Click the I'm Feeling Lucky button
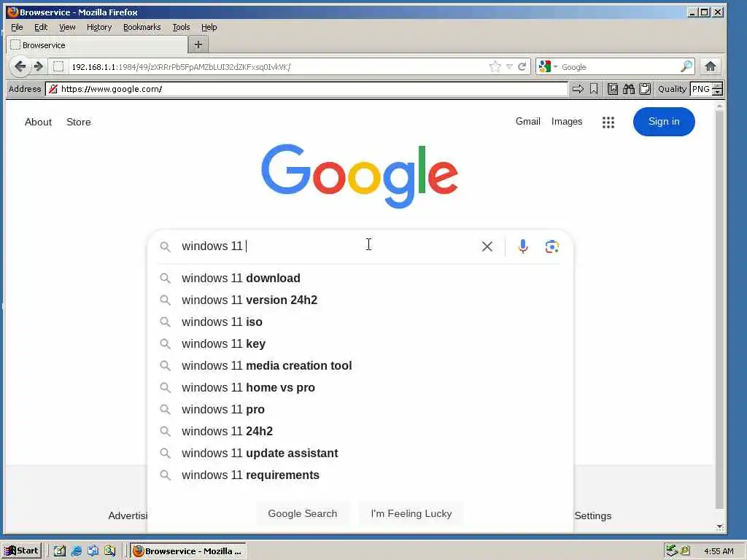Image resolution: width=747 pixels, height=560 pixels. click(411, 513)
